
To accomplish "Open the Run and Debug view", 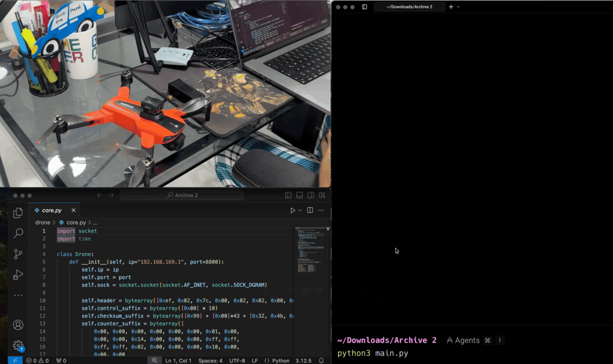I will point(18,274).
